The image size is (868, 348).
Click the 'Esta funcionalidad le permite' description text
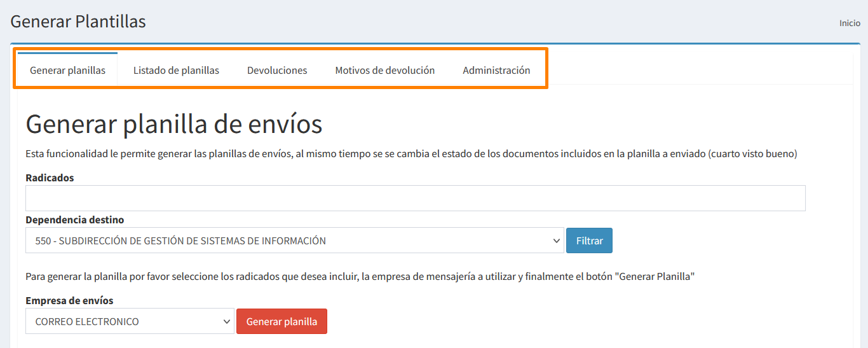pos(411,154)
